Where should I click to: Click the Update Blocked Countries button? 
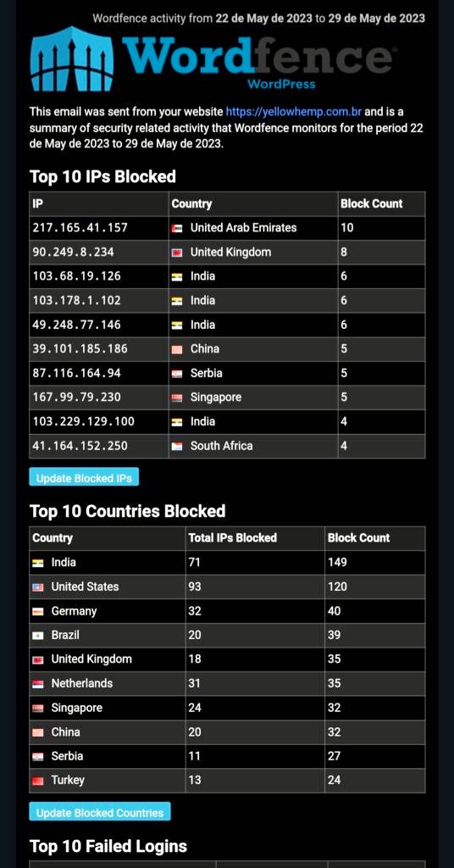[x=100, y=811]
